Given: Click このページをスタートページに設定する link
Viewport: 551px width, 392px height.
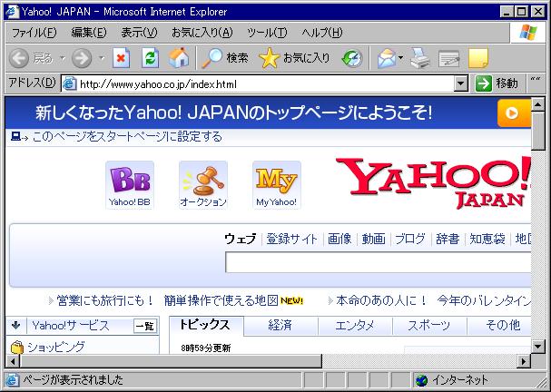Looking at the screenshot, I should click(127, 136).
